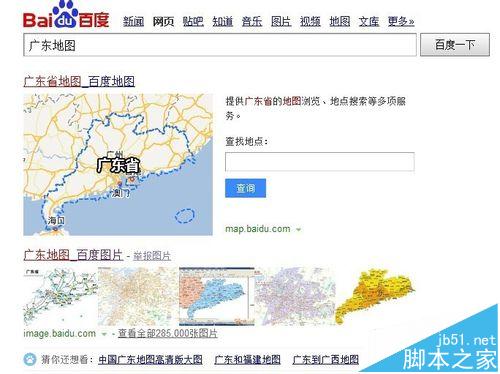Viewport: 500px width, 374px height.
Task: Open the map.baidu.com link
Action: tap(258, 229)
